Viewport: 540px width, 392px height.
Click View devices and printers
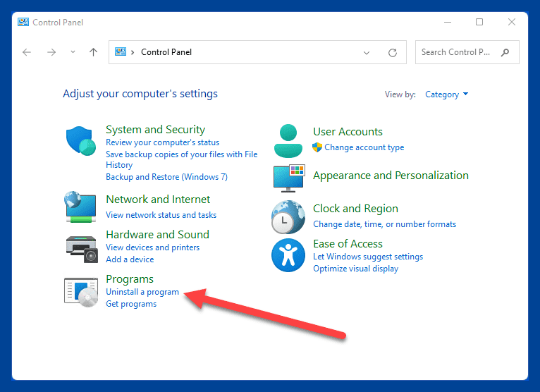tap(152, 247)
